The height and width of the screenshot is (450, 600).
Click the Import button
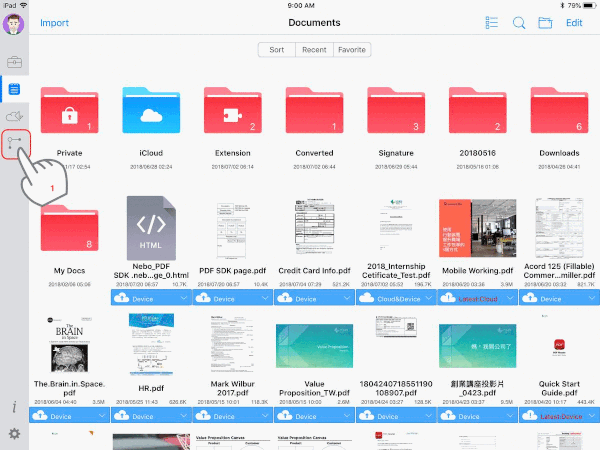tap(54, 23)
